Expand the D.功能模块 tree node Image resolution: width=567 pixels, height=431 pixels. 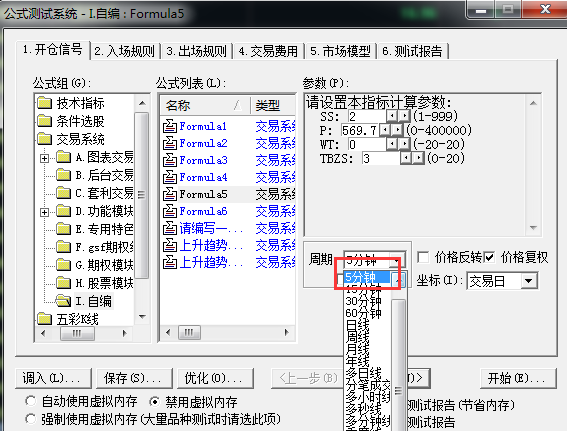44,212
